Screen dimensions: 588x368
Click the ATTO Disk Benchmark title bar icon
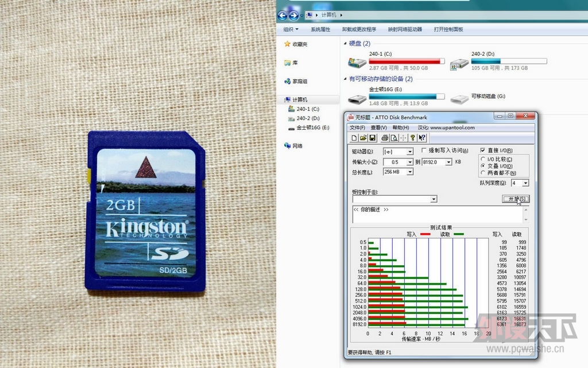351,117
